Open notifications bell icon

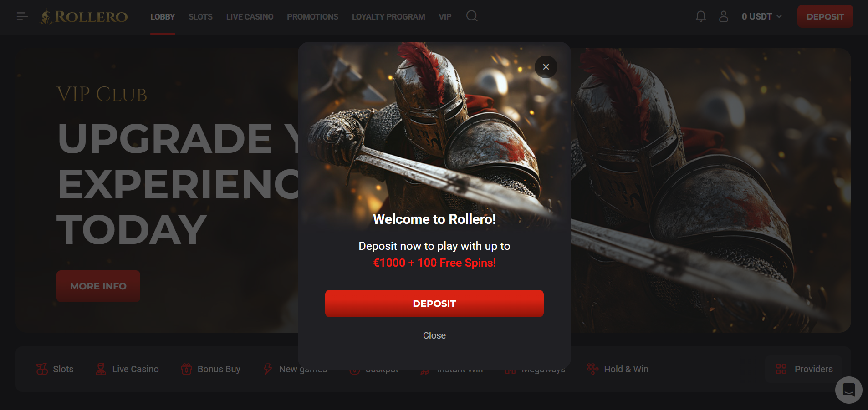tap(700, 17)
